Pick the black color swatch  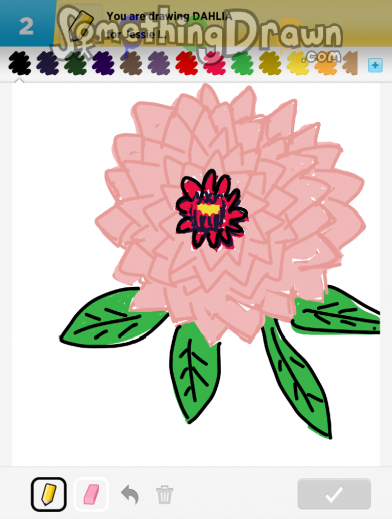pyautogui.click(x=20, y=63)
